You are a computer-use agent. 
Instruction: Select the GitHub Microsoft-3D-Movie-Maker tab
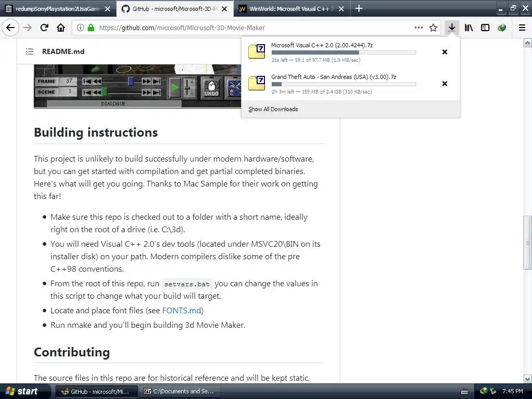[174, 9]
